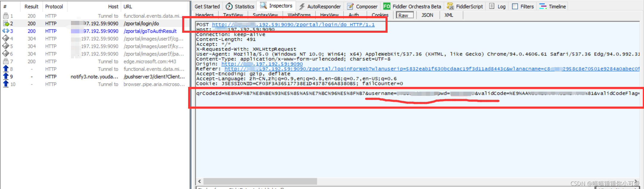Click the Content-Length: 491 header line

point(226,39)
